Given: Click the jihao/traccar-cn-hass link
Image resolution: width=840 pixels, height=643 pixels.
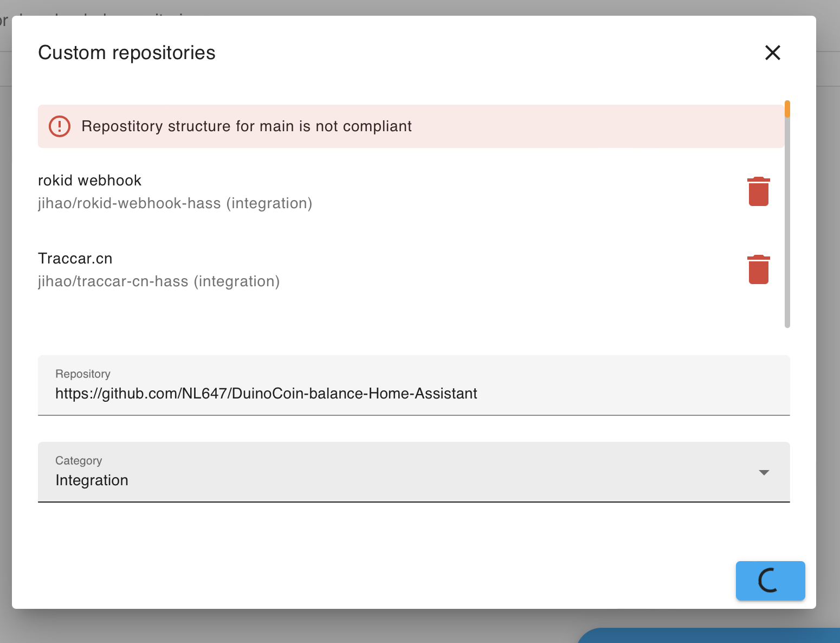Looking at the screenshot, I should pyautogui.click(x=159, y=281).
